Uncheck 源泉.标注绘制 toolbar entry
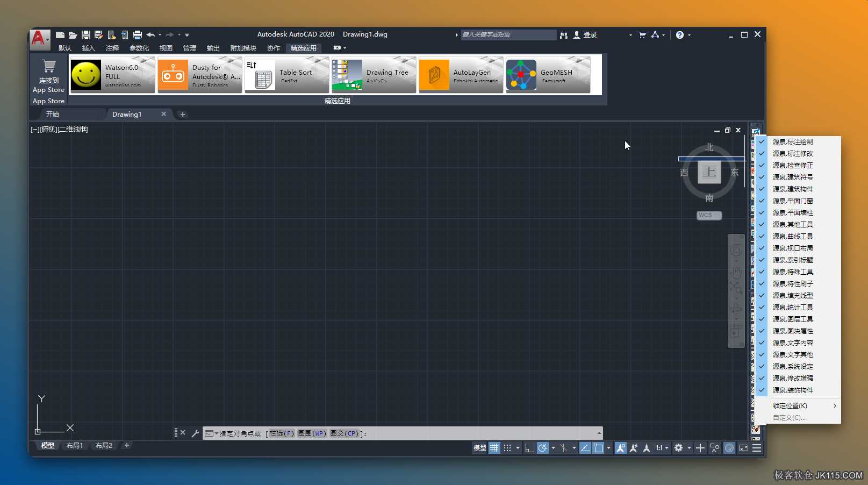 pyautogui.click(x=798, y=142)
